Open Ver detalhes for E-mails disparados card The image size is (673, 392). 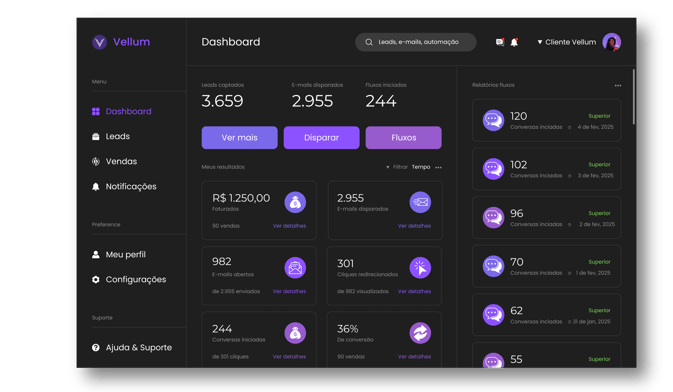414,226
